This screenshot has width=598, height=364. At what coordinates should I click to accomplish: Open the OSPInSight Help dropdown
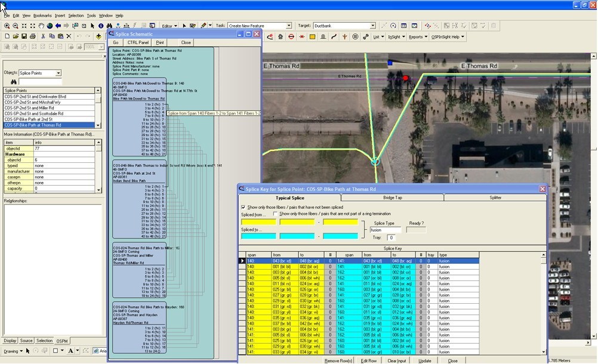448,37
